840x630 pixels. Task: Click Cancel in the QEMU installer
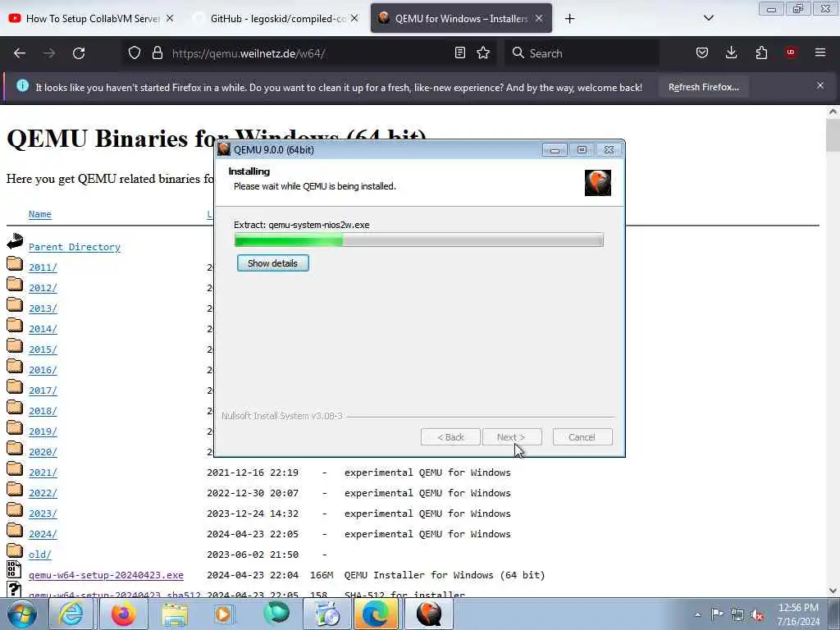(582, 437)
